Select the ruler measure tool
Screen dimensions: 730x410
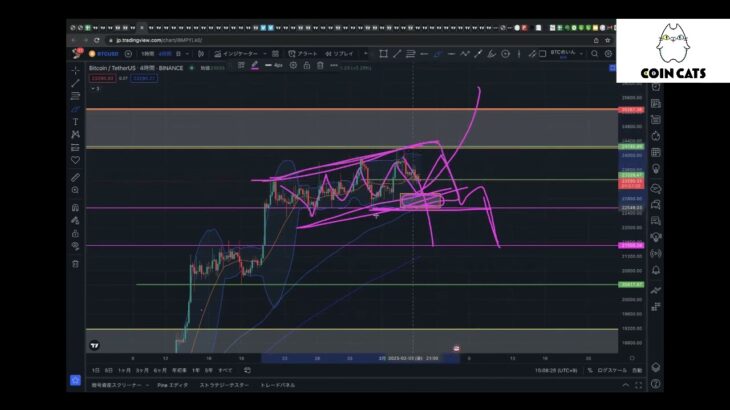click(75, 177)
